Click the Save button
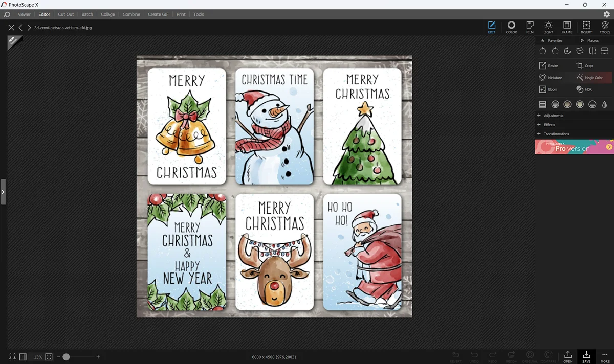 click(586, 356)
